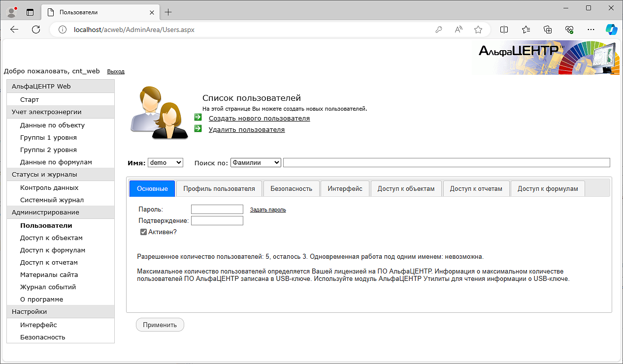Open Browser essentials heart icon
Image resolution: width=623 pixels, height=364 pixels.
(569, 30)
